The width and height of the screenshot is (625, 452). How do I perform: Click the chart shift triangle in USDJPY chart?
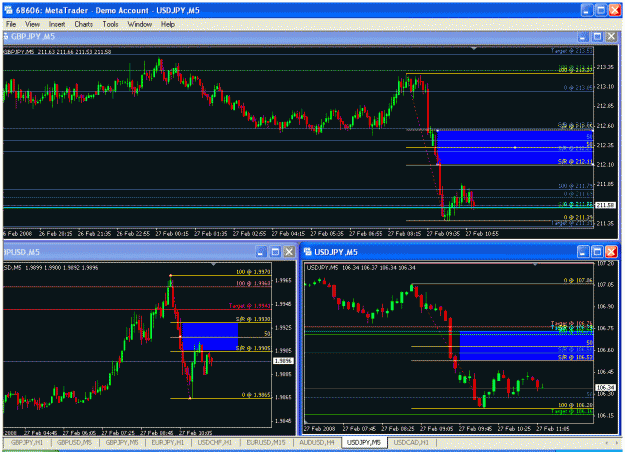coord(535,264)
